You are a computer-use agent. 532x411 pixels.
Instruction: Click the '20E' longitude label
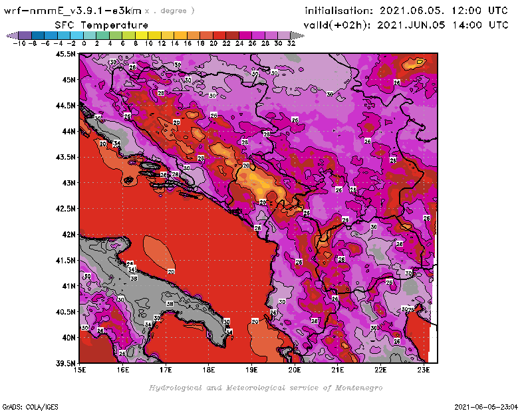295,370
